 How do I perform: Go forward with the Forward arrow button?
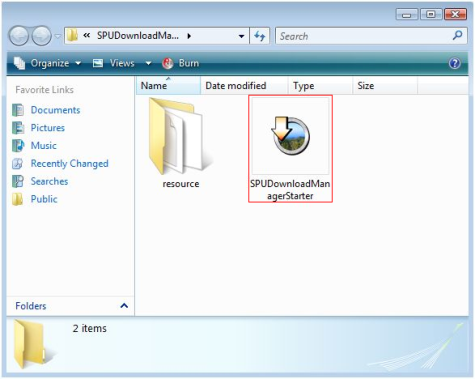pos(41,36)
